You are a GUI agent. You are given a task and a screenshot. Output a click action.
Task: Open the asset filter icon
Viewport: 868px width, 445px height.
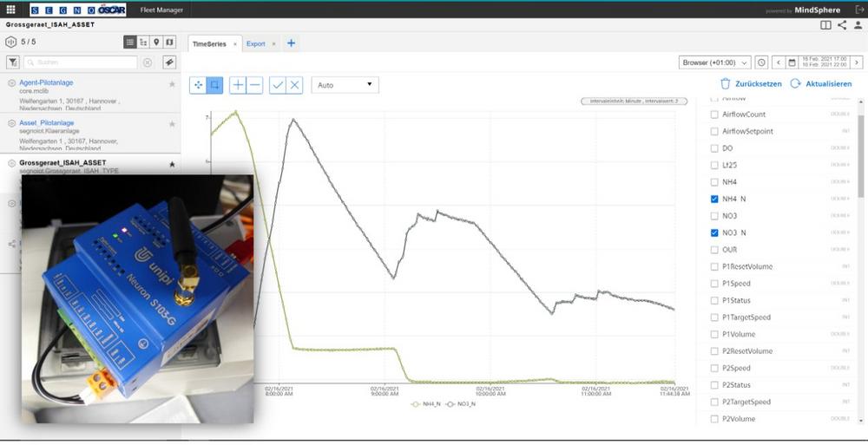click(13, 62)
